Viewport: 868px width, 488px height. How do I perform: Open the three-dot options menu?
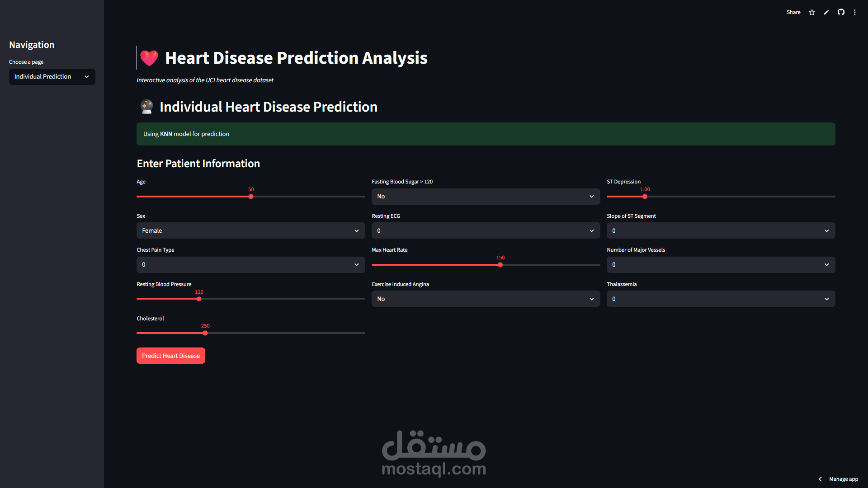pos(855,12)
